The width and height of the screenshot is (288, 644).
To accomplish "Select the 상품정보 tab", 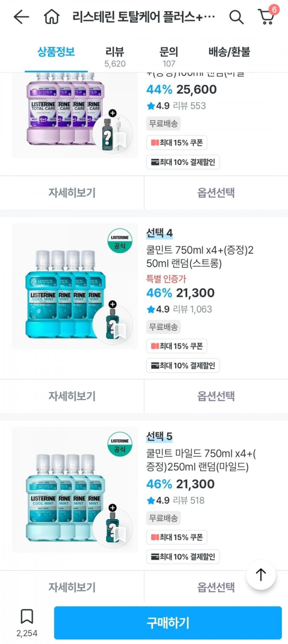I will [56, 52].
